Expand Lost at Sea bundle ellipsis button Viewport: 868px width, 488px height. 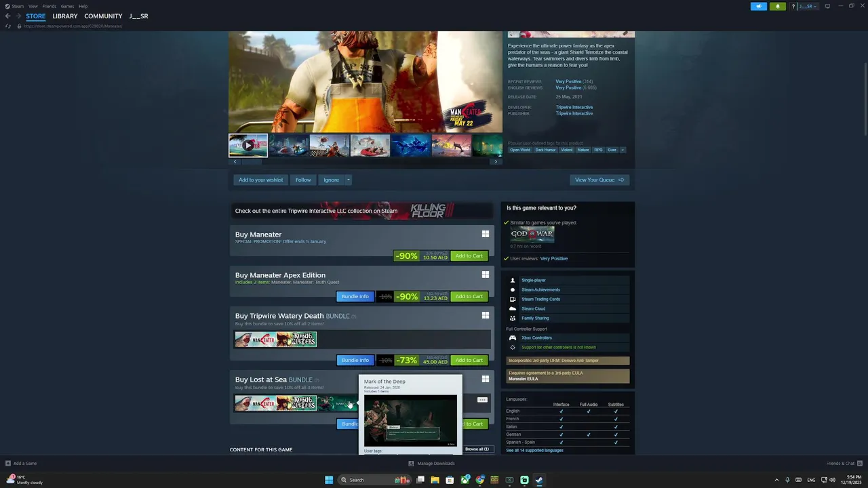(x=482, y=400)
